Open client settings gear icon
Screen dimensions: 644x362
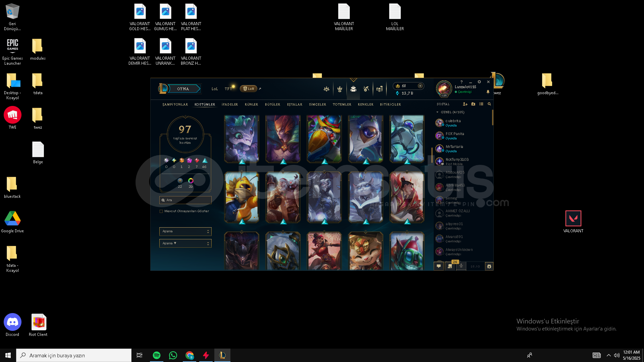click(479, 82)
